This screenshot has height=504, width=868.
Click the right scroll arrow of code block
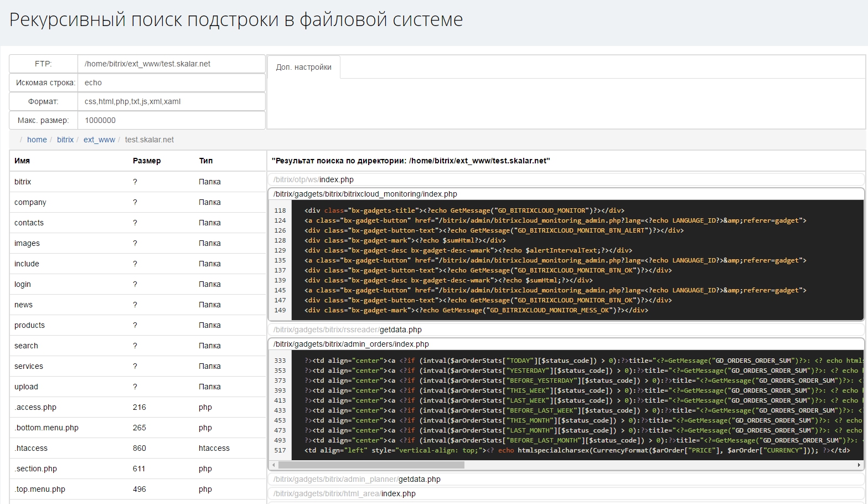[859, 465]
